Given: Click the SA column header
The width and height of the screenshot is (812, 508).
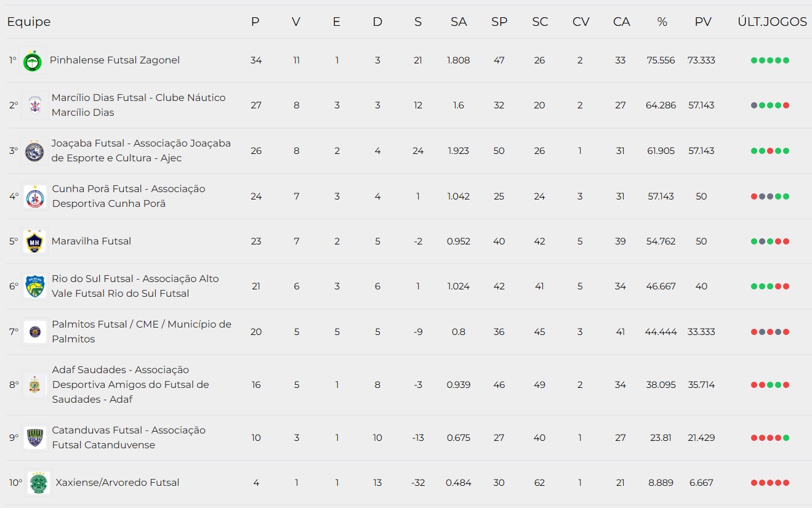Looking at the screenshot, I should [x=459, y=22].
